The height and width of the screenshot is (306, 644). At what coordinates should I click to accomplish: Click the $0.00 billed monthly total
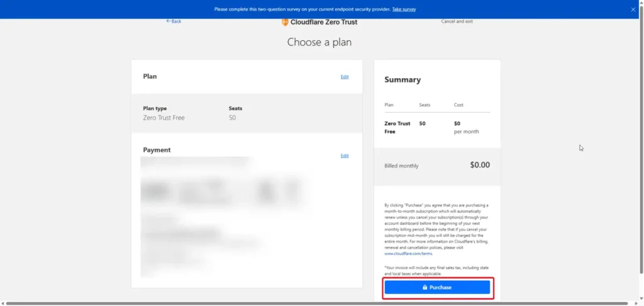[480, 165]
